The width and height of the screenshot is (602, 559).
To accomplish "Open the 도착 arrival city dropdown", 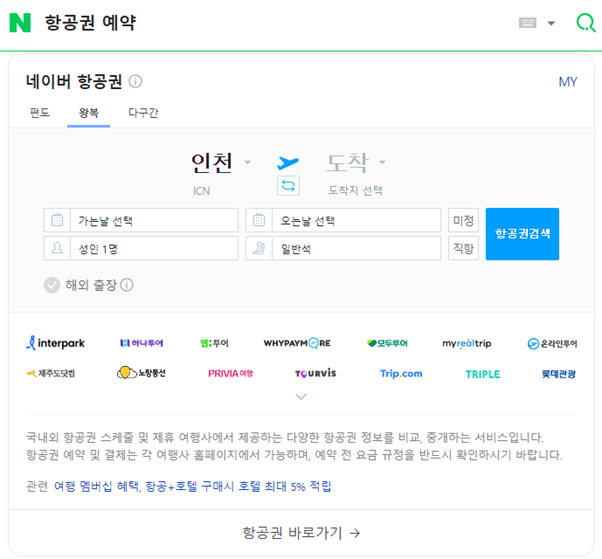I will click(356, 162).
